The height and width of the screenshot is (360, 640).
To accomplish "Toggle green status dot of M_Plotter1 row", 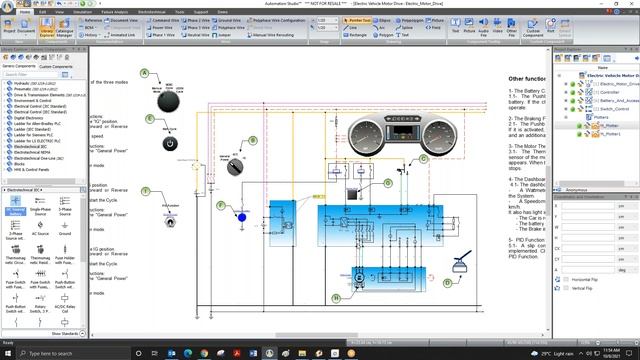I will [x=579, y=134].
